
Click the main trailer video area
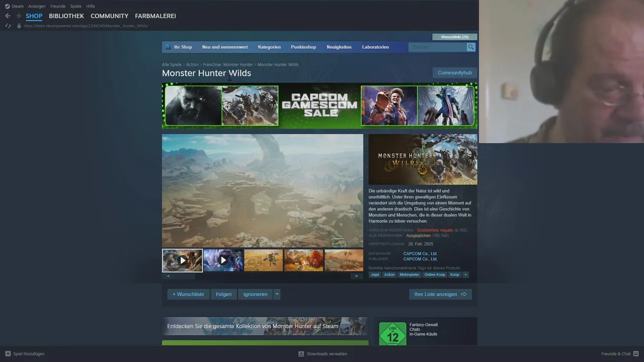[263, 191]
